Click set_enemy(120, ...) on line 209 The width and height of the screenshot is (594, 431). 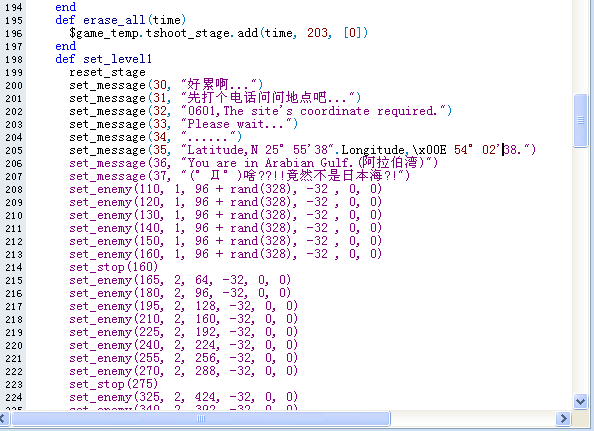pos(225,202)
